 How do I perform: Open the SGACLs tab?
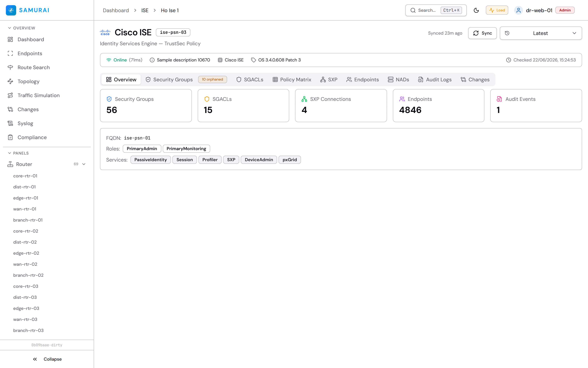(250, 80)
